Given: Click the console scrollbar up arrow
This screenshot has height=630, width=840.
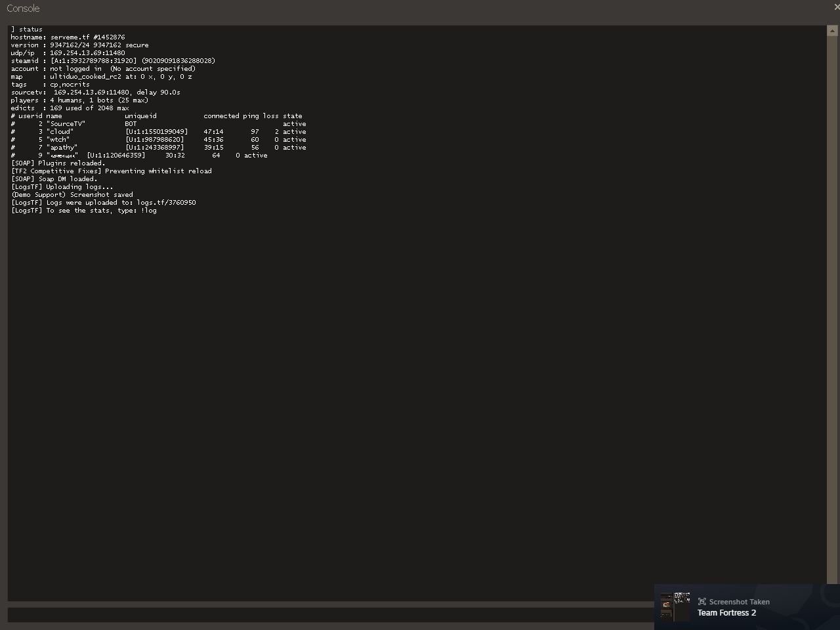Looking at the screenshot, I should pos(833,31).
